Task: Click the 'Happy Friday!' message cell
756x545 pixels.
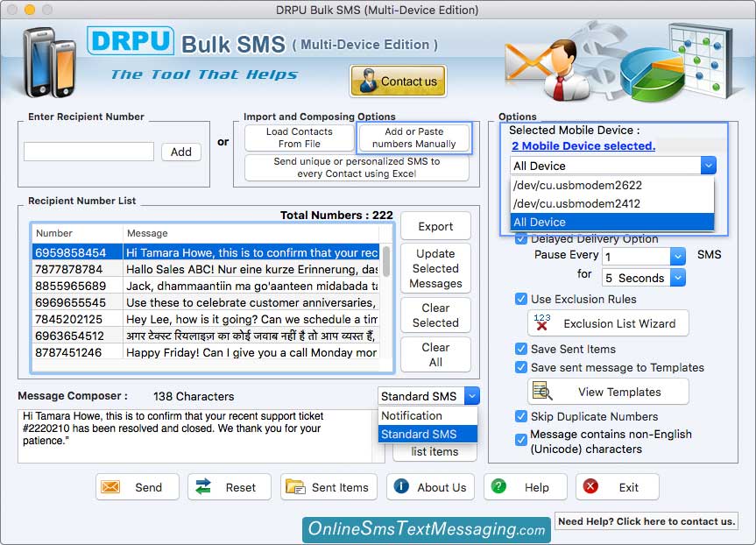Action: click(x=251, y=352)
